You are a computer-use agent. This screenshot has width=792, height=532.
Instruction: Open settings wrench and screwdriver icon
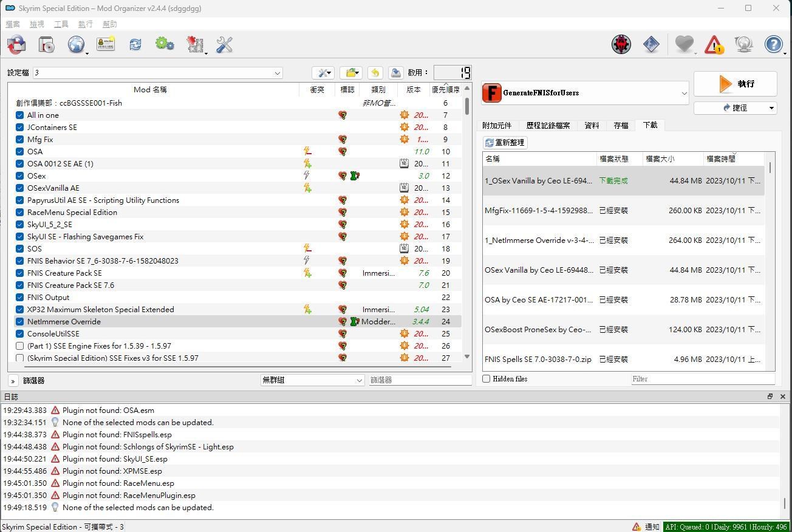[224, 44]
